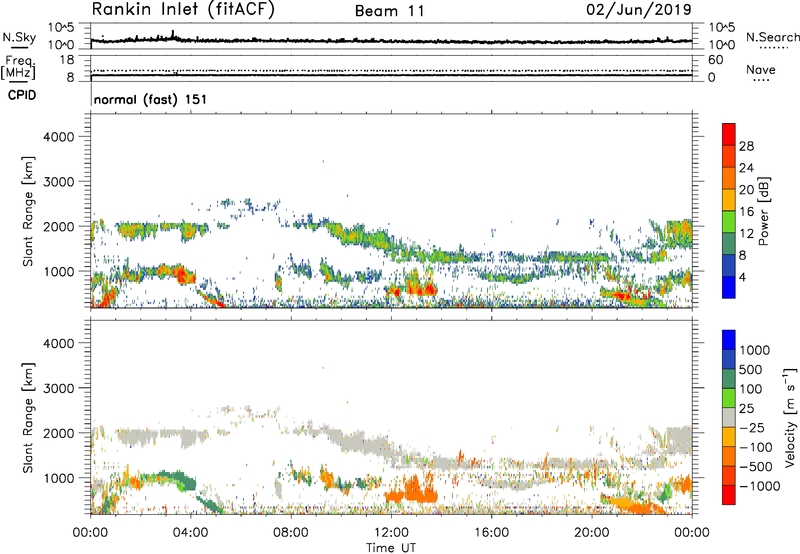Viewport: 800px width, 554px height.
Task: Click the "3000" tick of power panel
Action: 58,182
